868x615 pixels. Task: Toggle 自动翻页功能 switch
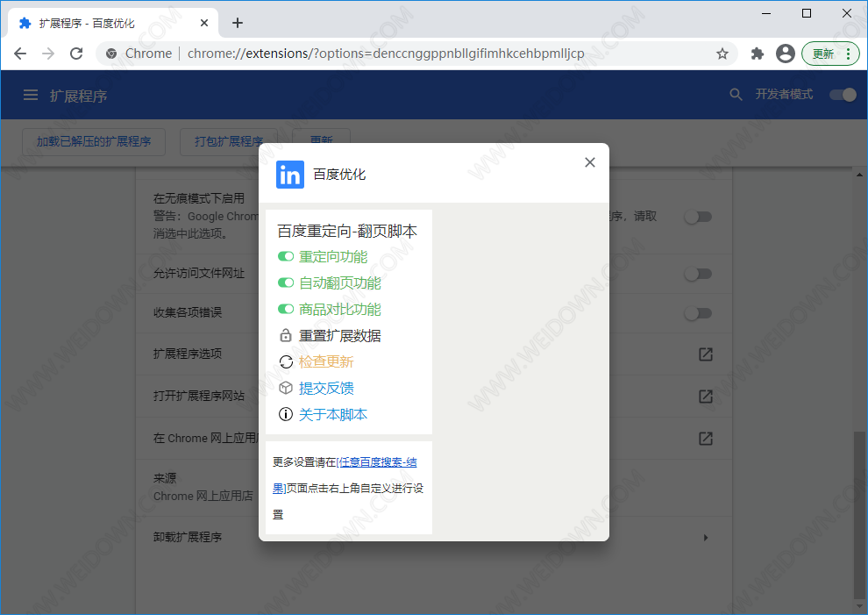tap(286, 282)
